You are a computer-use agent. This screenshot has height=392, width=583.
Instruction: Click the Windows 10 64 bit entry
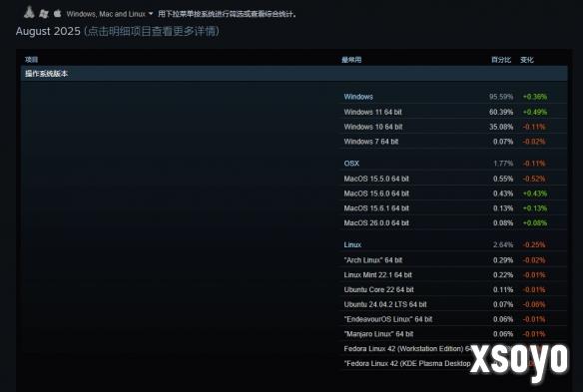[x=373, y=127]
